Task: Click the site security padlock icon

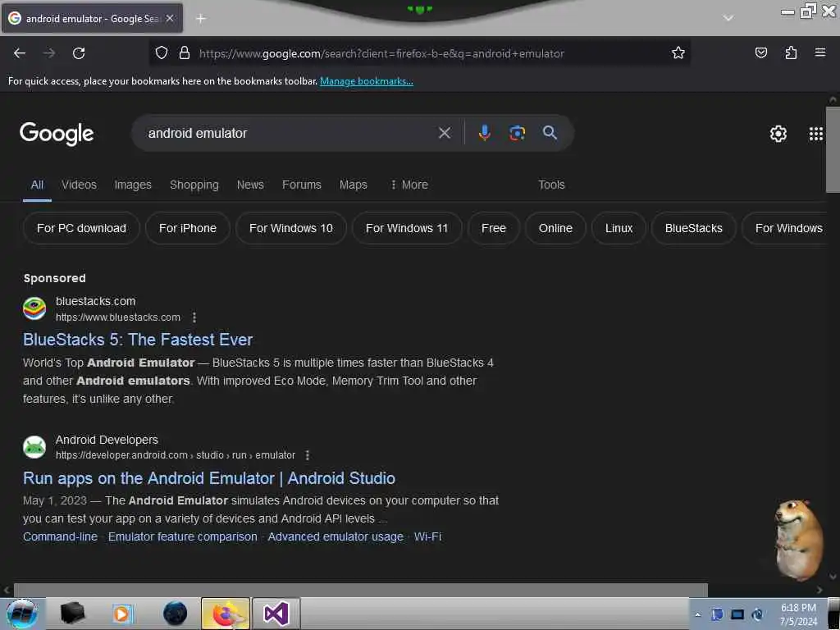Action: click(185, 52)
